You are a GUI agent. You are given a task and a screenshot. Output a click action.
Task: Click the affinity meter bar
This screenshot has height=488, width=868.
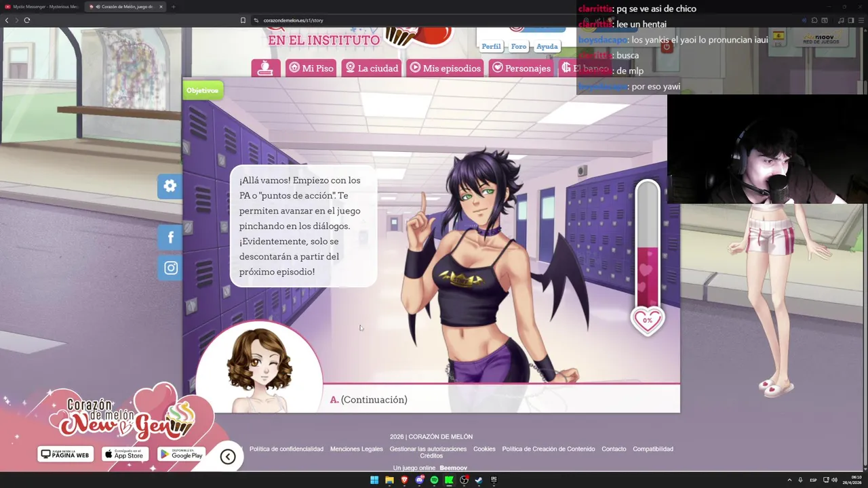[648, 244]
